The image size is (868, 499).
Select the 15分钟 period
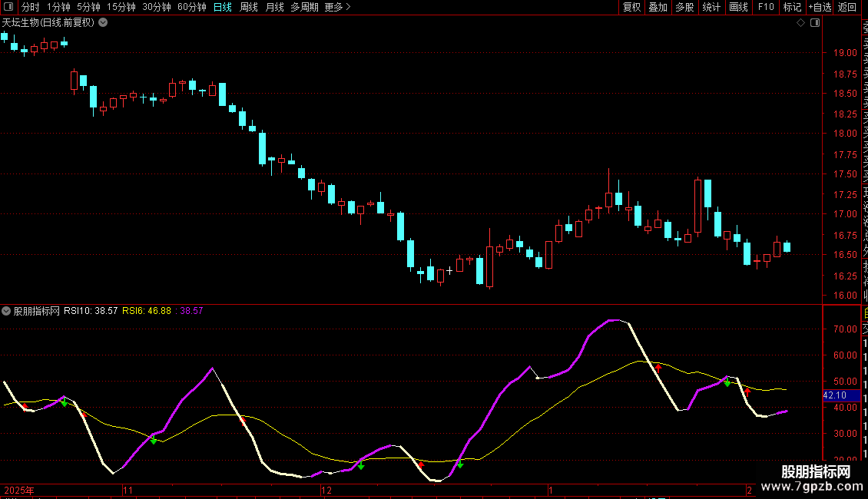121,7
